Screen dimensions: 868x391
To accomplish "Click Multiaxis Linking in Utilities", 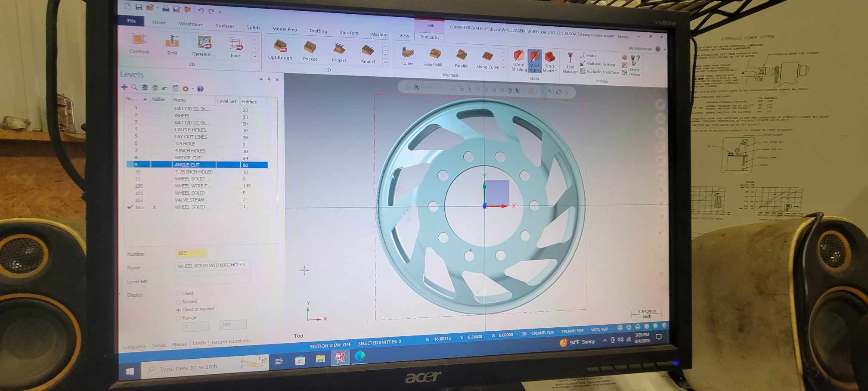I will pyautogui.click(x=598, y=64).
